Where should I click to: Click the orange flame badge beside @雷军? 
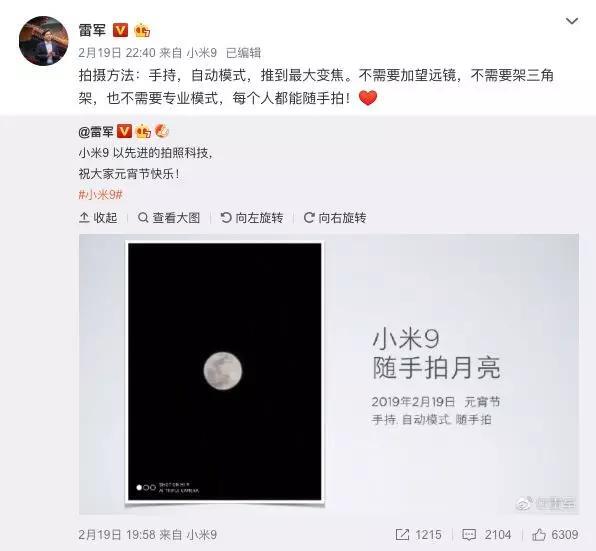(162, 131)
